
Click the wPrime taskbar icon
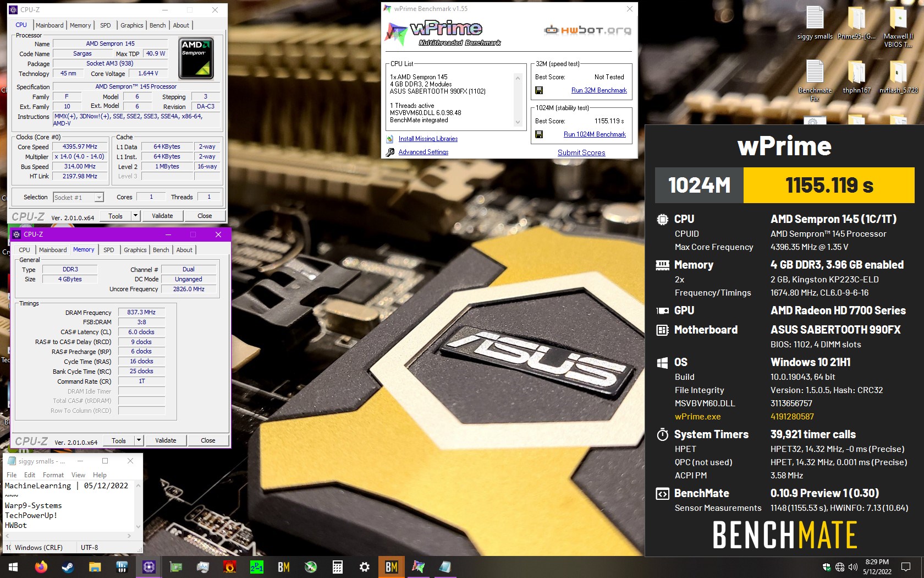pyautogui.click(x=419, y=567)
